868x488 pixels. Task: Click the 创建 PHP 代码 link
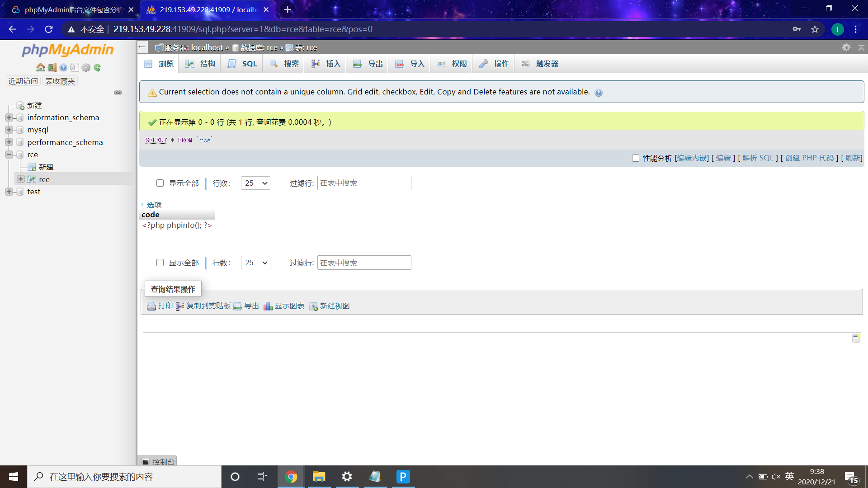click(809, 158)
